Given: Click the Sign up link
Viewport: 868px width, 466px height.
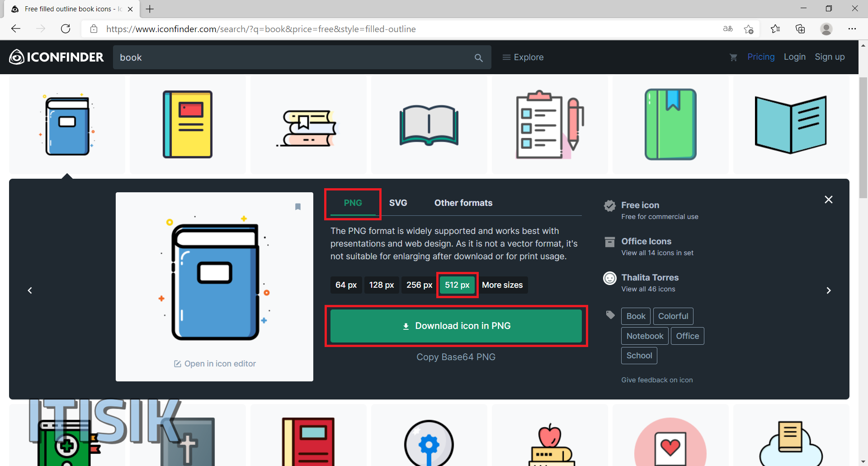Looking at the screenshot, I should (x=830, y=57).
